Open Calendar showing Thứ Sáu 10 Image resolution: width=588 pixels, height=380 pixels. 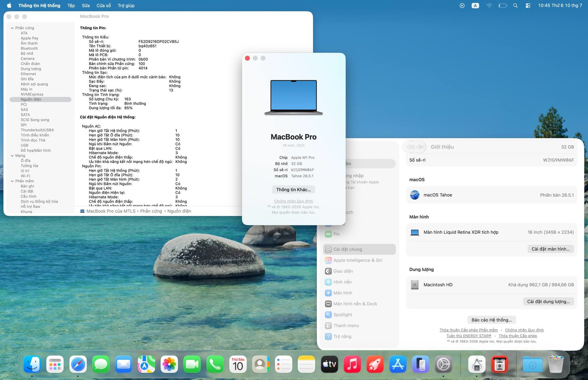[x=238, y=364]
